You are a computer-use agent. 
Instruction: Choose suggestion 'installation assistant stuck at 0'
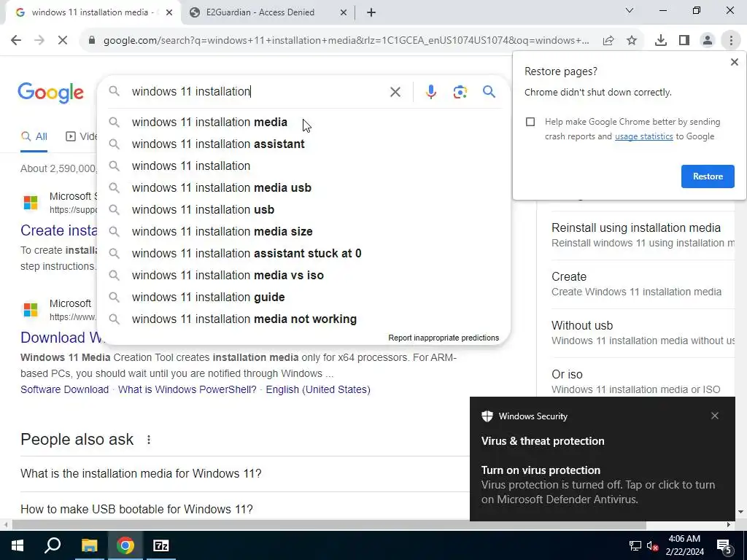[x=304, y=254]
